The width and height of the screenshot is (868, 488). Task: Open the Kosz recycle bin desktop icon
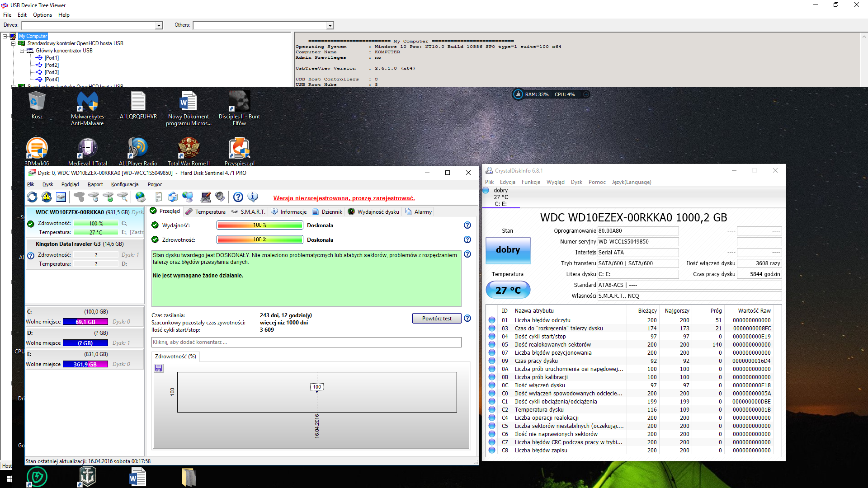point(37,105)
